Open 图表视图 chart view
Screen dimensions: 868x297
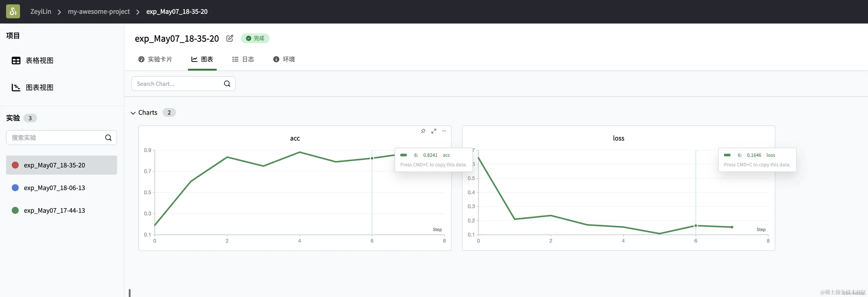(33, 88)
